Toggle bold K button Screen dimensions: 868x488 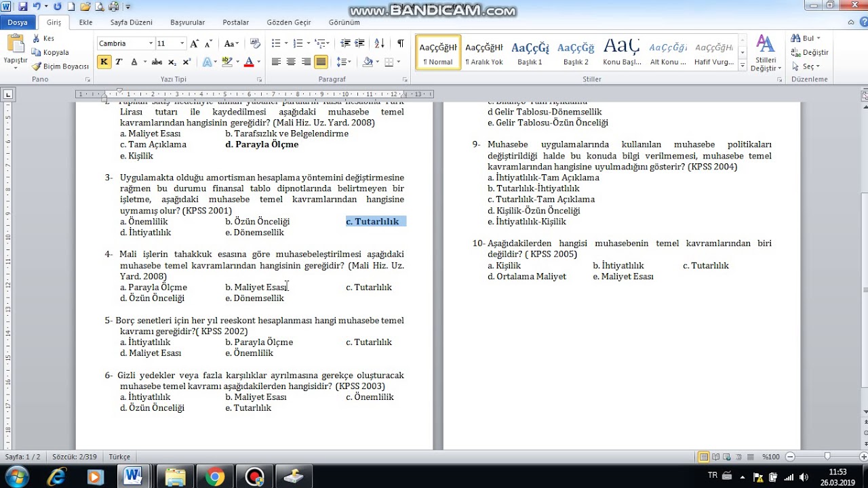(104, 62)
